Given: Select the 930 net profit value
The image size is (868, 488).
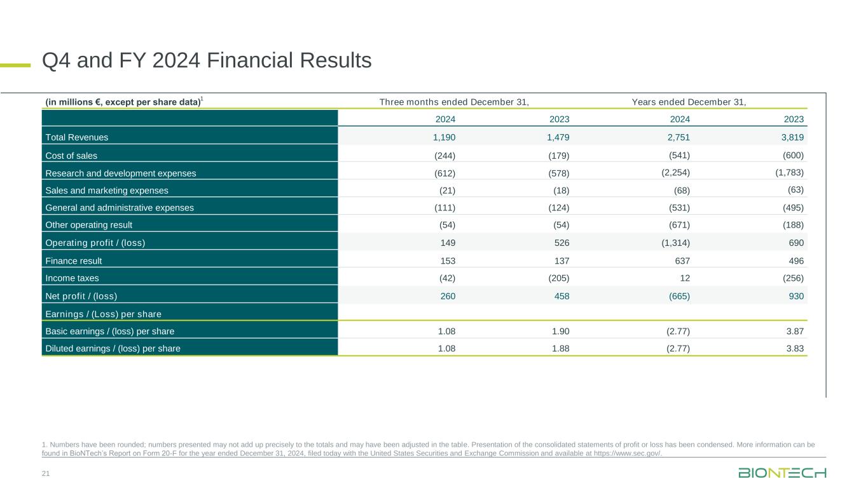Looking at the screenshot, I should (x=796, y=296).
